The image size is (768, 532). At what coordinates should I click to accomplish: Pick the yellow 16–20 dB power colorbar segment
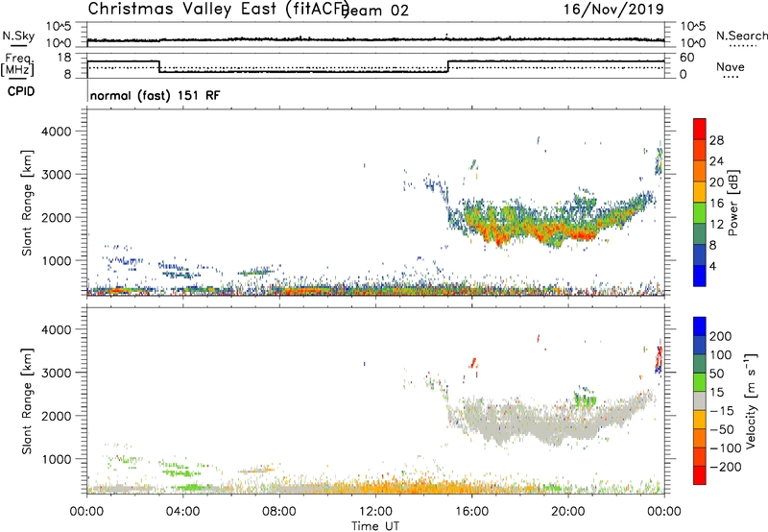(700, 192)
